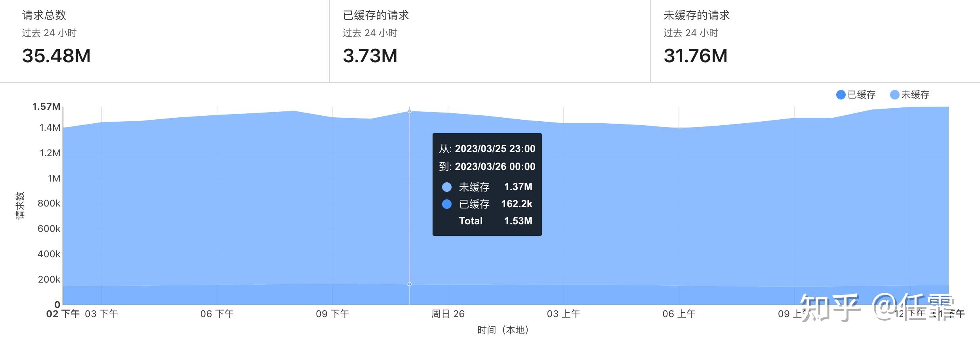Select the 请求总数 35.48M summary card
Viewport: 980px width, 348px height.
(x=164, y=41)
